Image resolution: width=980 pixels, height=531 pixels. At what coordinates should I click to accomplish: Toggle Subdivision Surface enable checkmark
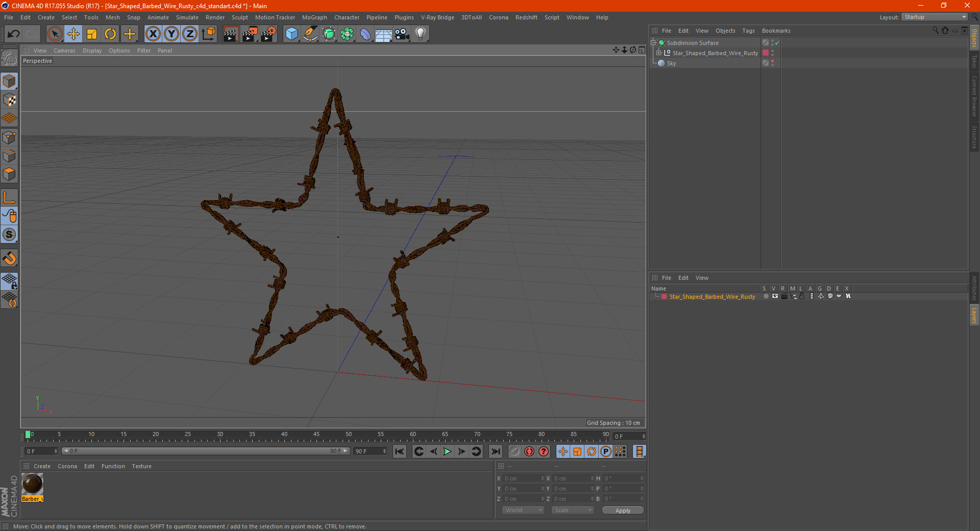777,43
